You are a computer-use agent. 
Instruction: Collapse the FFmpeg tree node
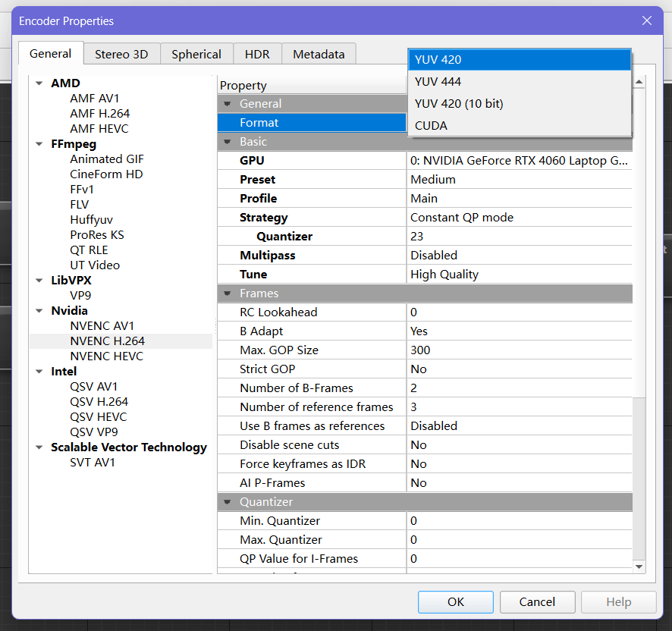coord(39,144)
